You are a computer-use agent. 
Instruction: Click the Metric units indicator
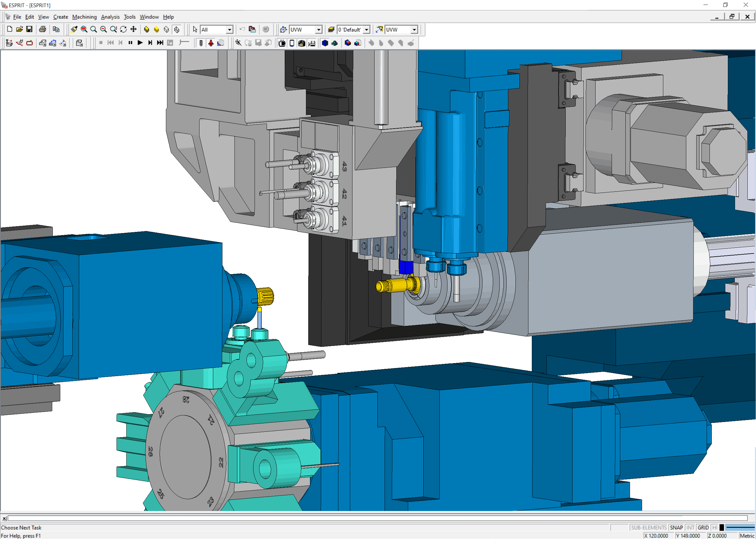(x=746, y=536)
